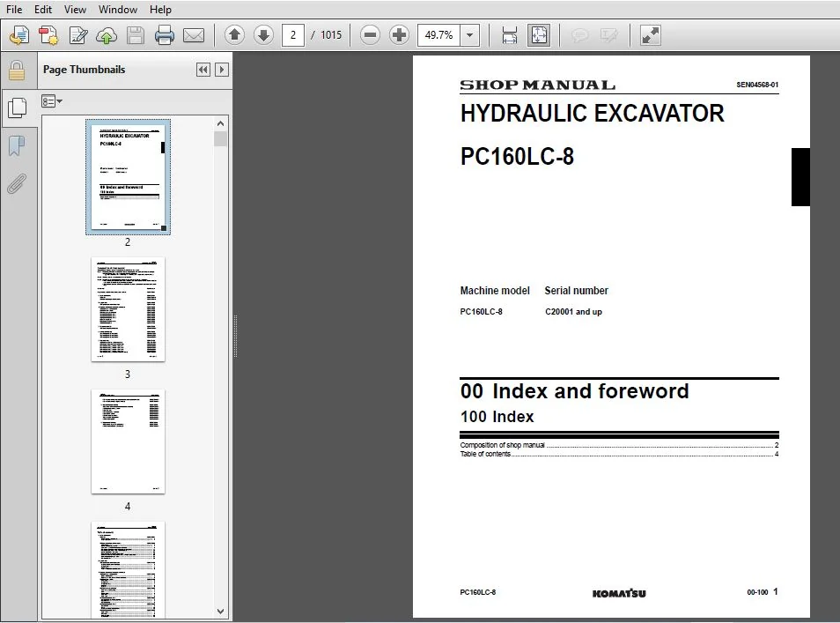Click the page number input field
Image resolution: width=840 pixels, height=623 pixels.
pos(293,35)
